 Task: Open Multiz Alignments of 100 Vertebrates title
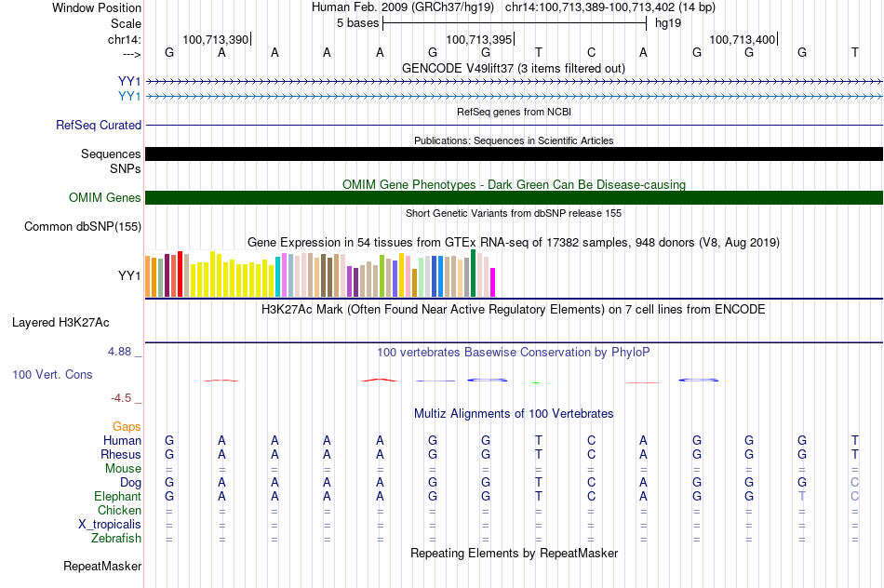pos(514,414)
